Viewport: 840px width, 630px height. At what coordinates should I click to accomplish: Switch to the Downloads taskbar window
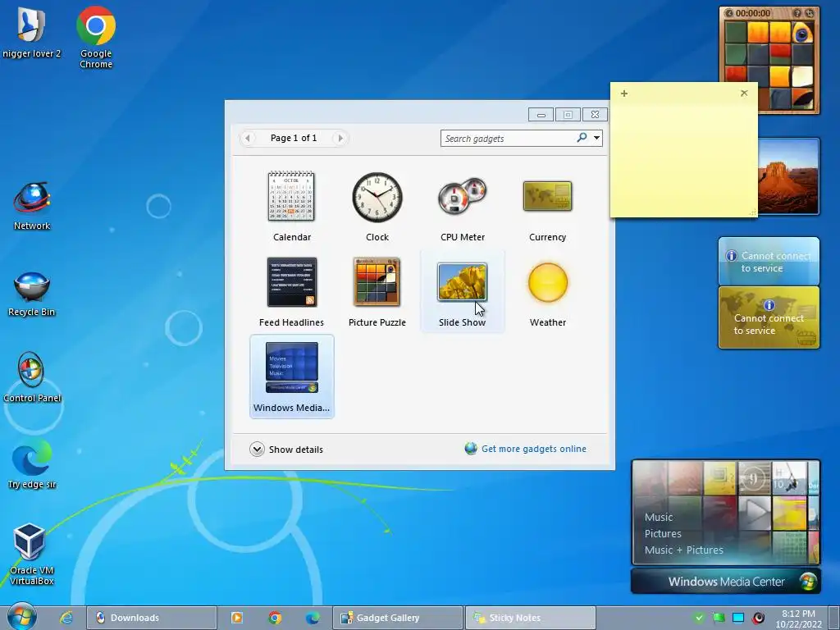click(x=152, y=618)
